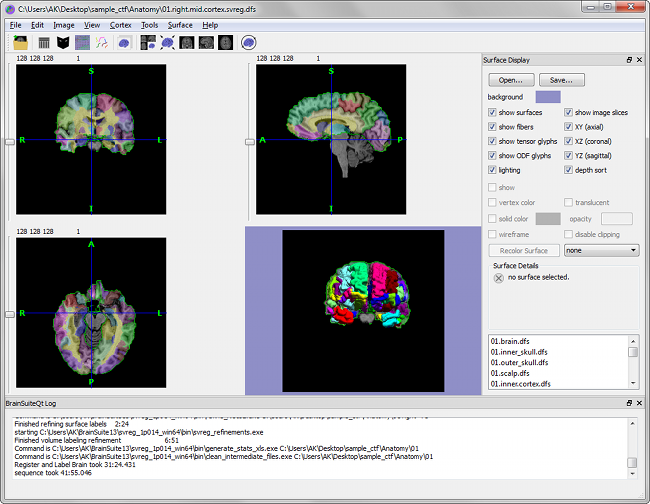Screen dimensions: 650x504
Task: Float the Surface Display panel
Action: 629,60
